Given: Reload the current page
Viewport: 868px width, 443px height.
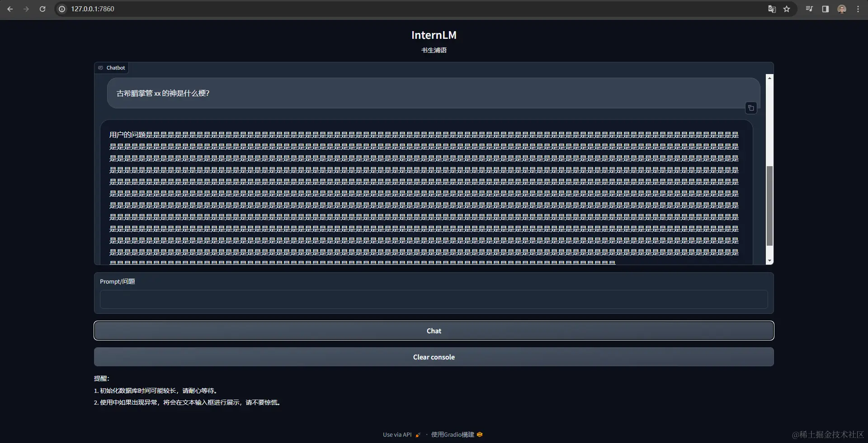Looking at the screenshot, I should 42,9.
